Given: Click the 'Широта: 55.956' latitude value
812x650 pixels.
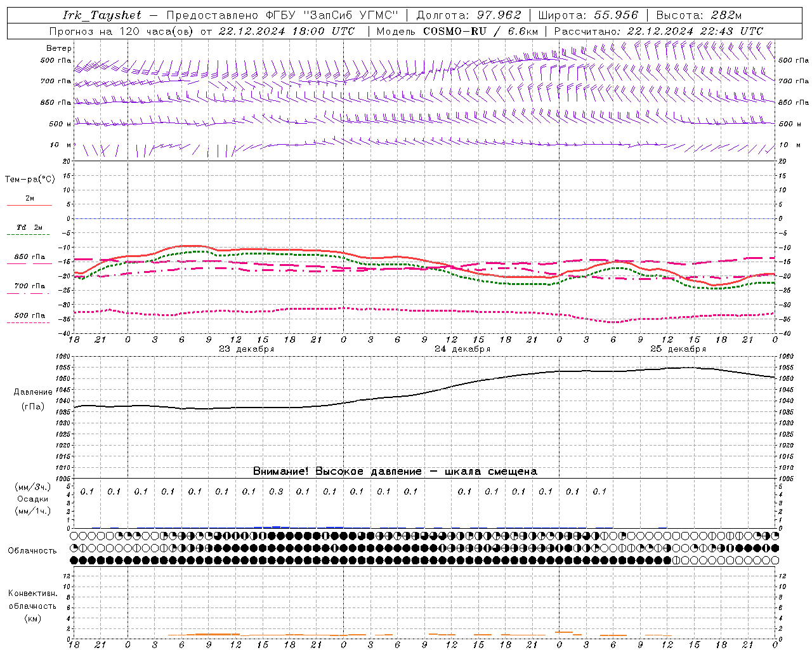Looking at the screenshot, I should click(588, 15).
